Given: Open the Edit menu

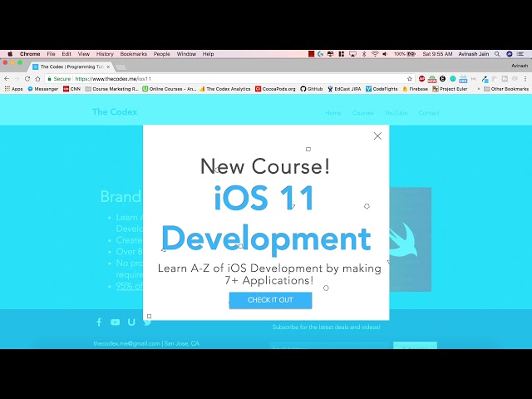Looking at the screenshot, I should click(66, 54).
